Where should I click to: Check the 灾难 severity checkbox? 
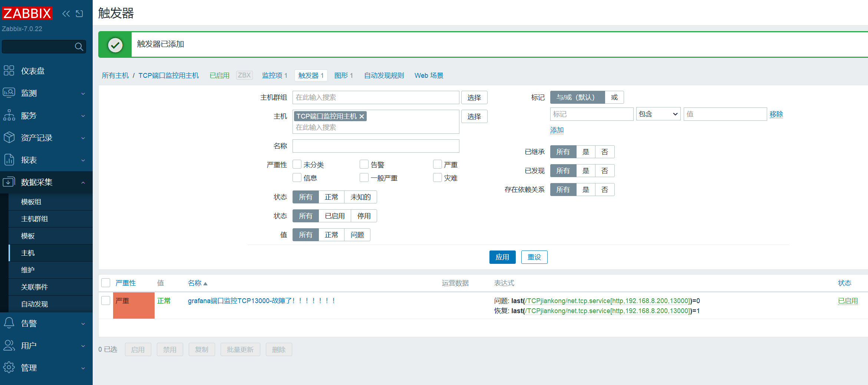coord(438,178)
